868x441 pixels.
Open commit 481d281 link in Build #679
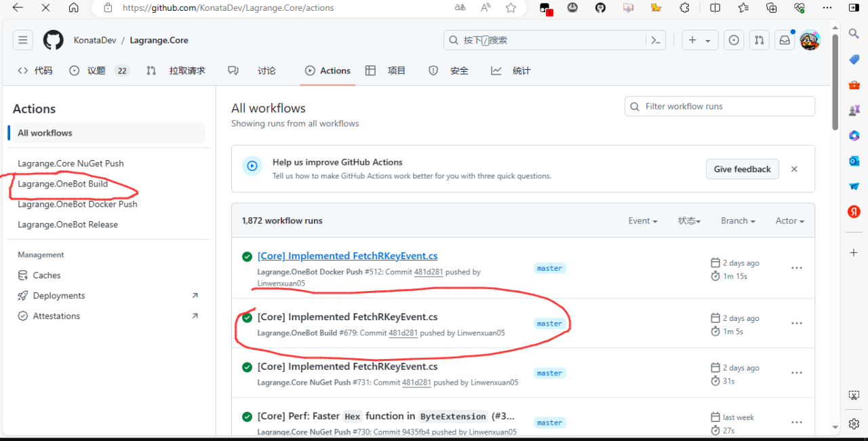[403, 332]
